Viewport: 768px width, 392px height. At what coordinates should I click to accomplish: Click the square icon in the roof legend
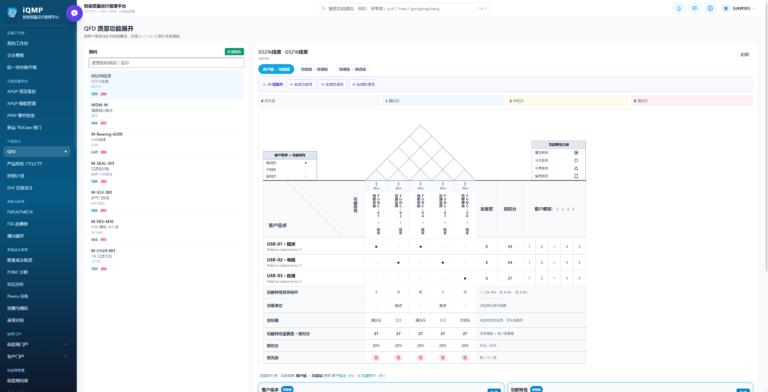[576, 176]
